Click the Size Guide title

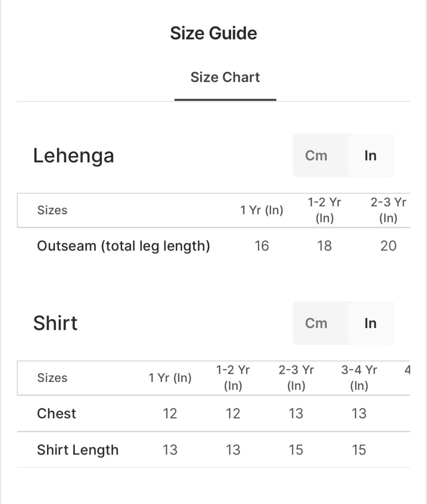[213, 33]
